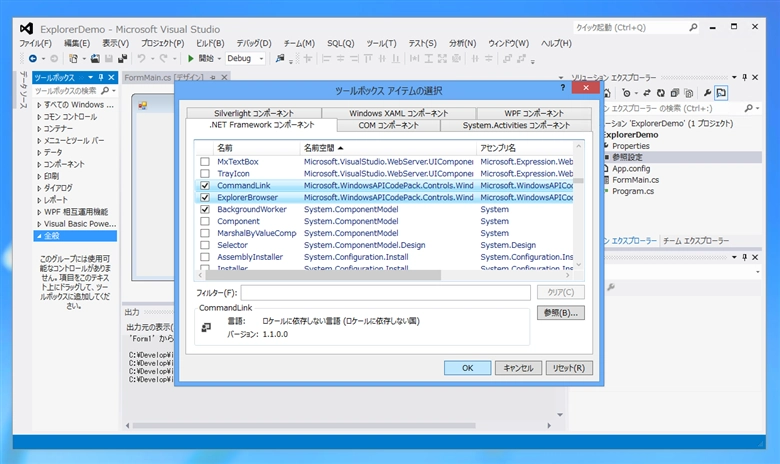Click the リセット(R) button
The height and width of the screenshot is (464, 780).
[569, 368]
